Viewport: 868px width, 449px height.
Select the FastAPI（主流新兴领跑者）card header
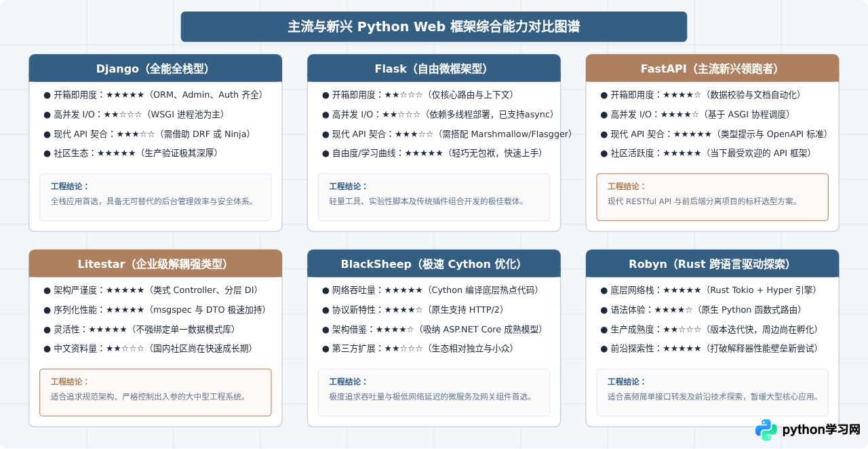pos(712,69)
